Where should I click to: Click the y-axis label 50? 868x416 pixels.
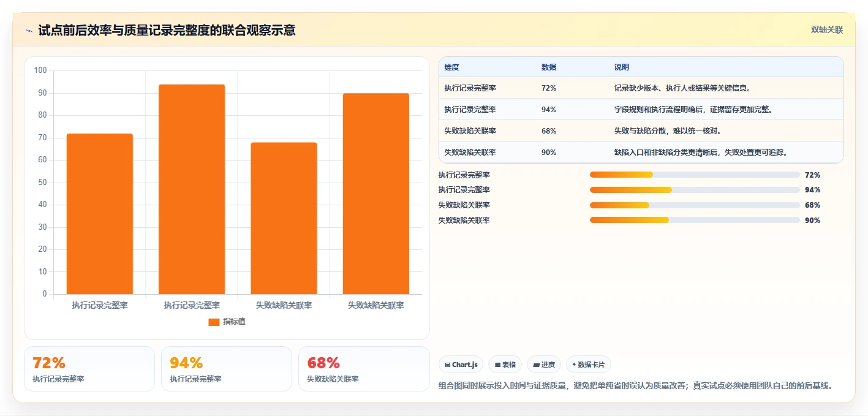[x=42, y=183]
